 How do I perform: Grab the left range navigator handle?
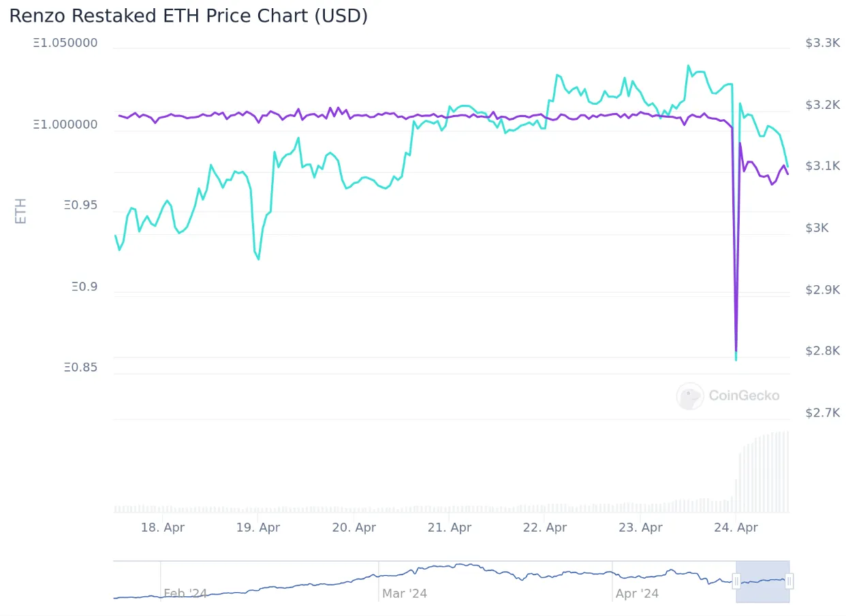tap(736, 581)
